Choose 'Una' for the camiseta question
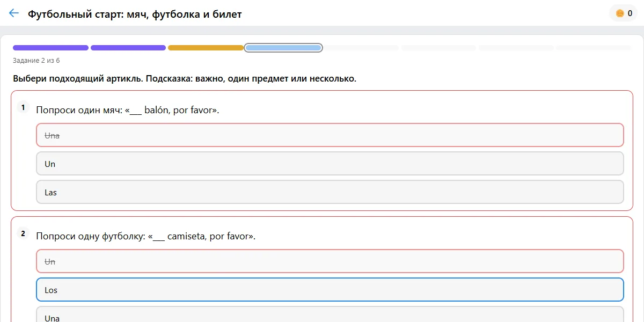644x322 pixels. [330, 314]
